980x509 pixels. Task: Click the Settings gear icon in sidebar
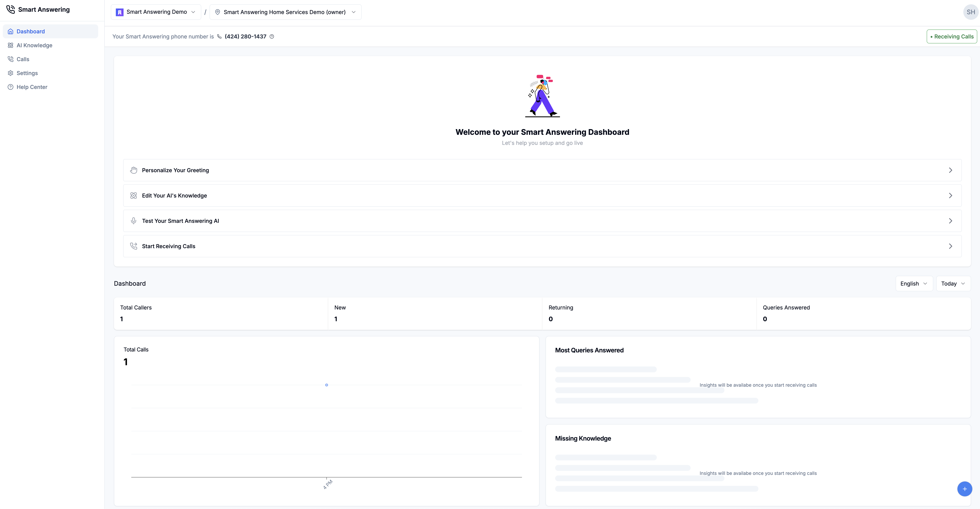coord(11,73)
